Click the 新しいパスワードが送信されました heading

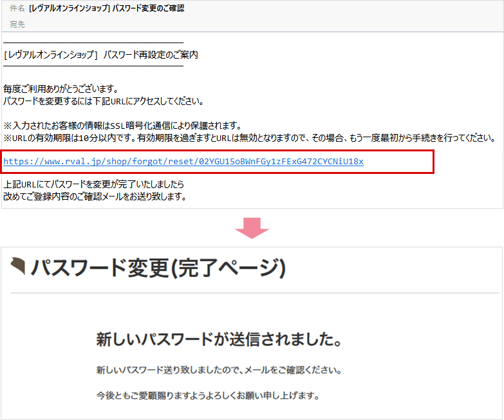(x=219, y=339)
